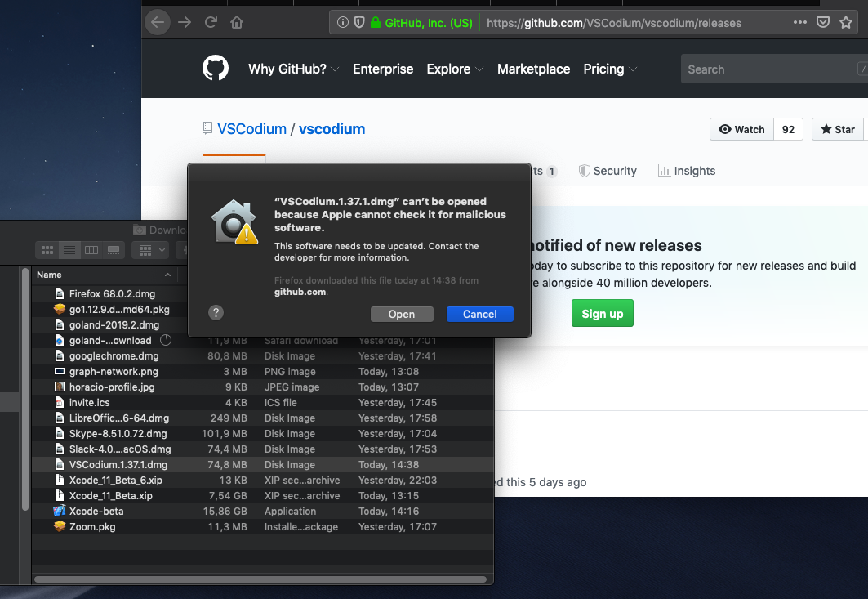Viewport: 868px width, 599px height.
Task: Open the dialog's help question mark
Action: (216, 312)
